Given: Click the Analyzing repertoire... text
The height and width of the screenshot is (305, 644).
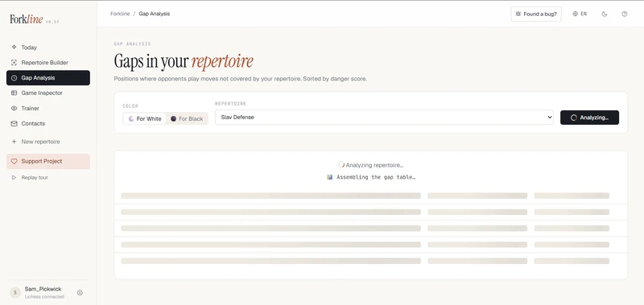Looking at the screenshot, I should 374,165.
